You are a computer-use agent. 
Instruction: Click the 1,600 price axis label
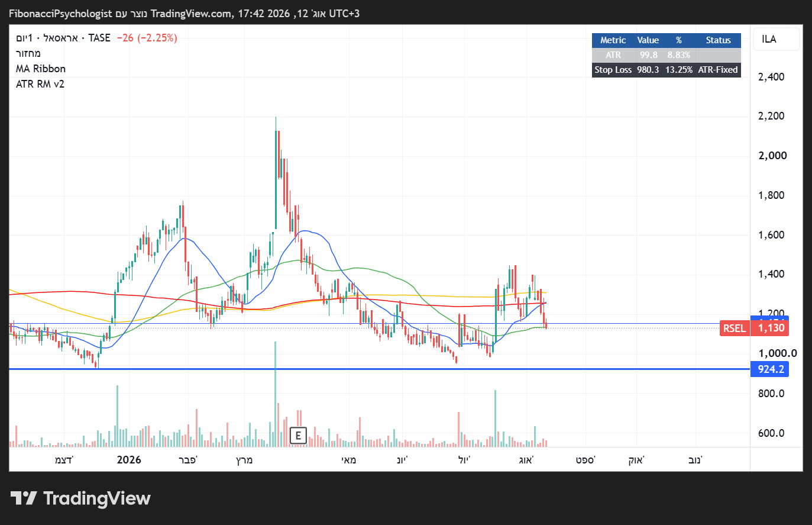point(771,235)
